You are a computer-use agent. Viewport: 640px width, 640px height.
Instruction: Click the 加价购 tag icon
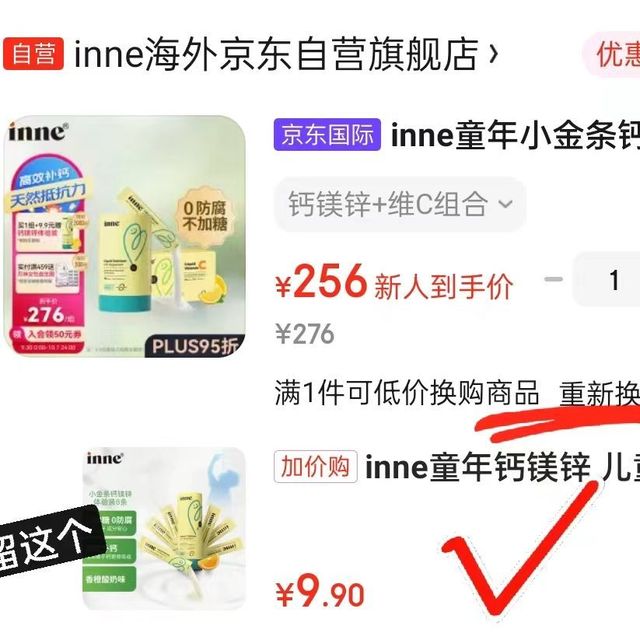coord(316,467)
